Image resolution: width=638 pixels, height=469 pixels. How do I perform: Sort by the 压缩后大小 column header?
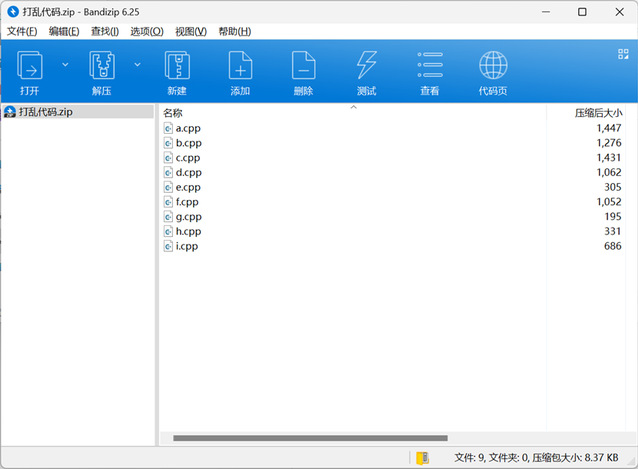point(597,113)
